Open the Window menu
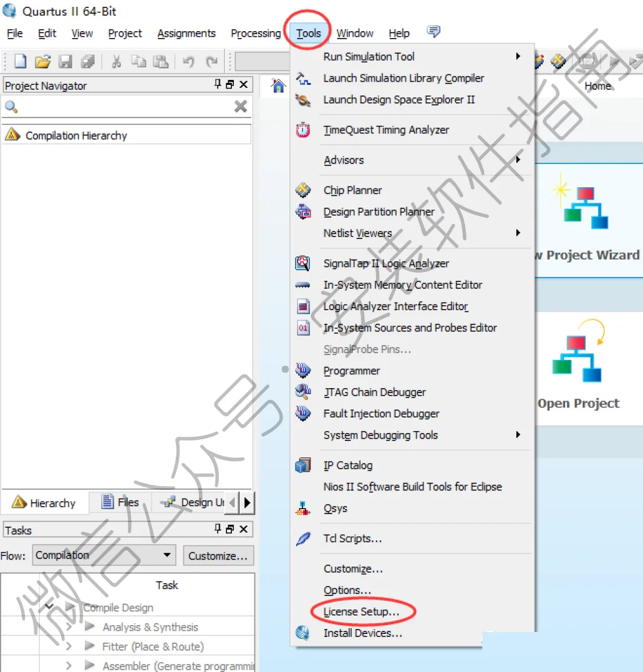Screen dimensions: 643x672 click(x=355, y=33)
